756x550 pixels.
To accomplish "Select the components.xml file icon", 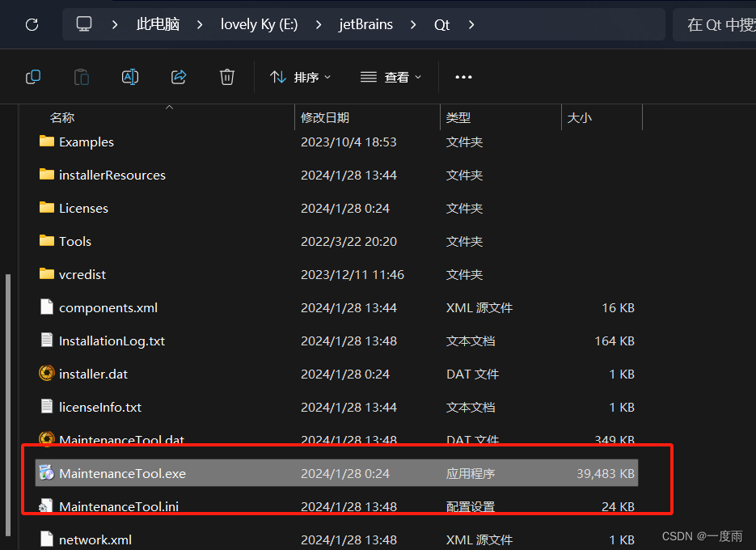I will coord(47,307).
